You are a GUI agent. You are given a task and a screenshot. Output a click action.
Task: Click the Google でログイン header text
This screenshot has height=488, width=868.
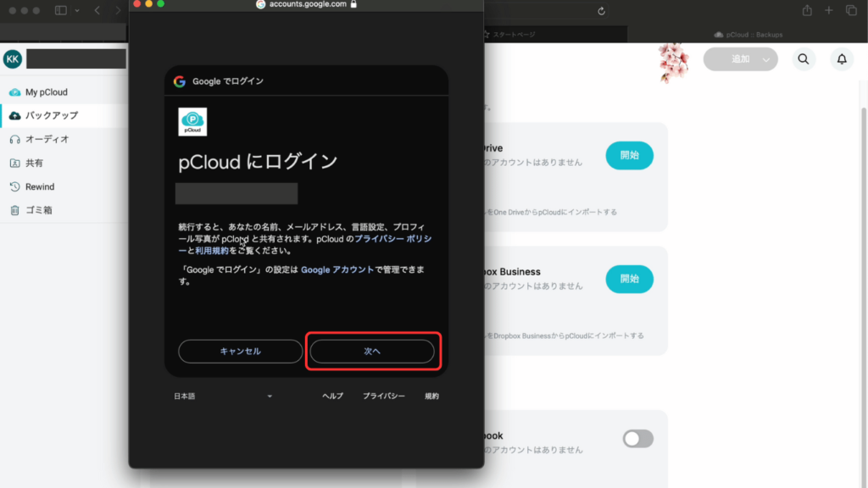228,81
